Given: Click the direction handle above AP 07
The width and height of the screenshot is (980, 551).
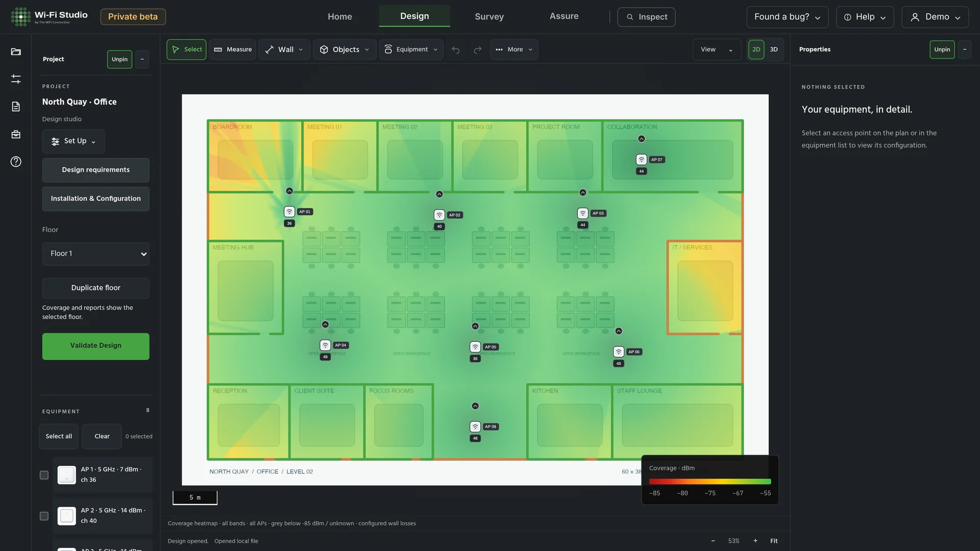Looking at the screenshot, I should click(642, 139).
